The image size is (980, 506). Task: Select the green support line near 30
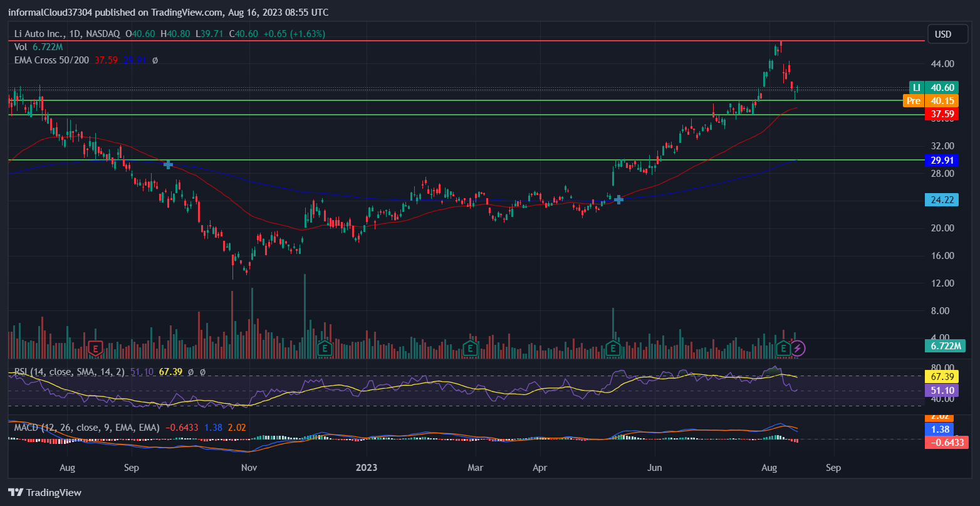click(466, 160)
